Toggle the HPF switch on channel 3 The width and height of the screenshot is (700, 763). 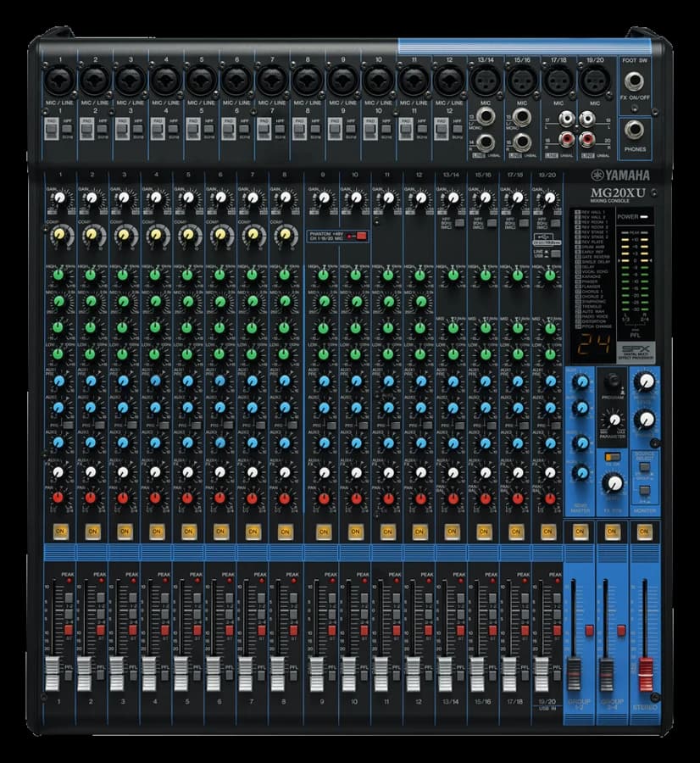(x=137, y=129)
